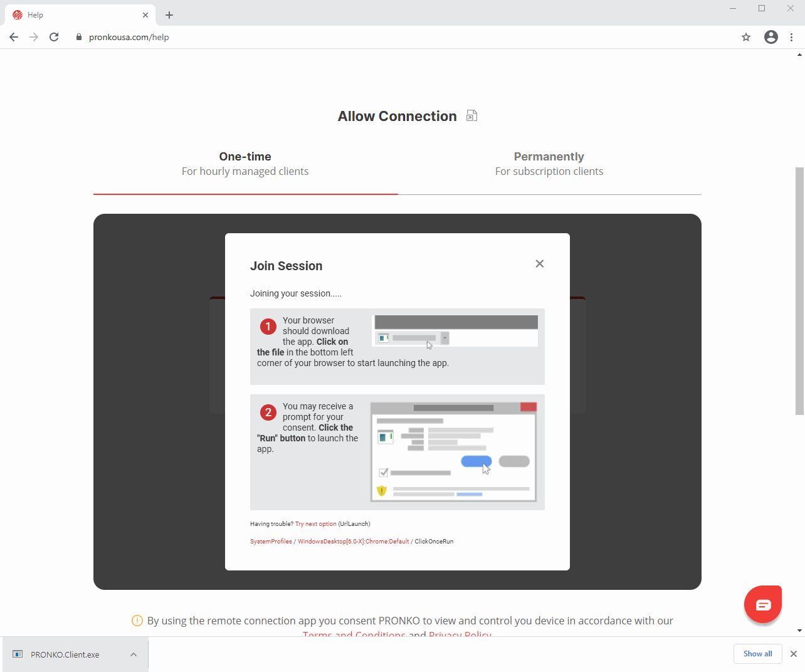Open the Chrome profile avatar
The width and height of the screenshot is (805, 672).
(771, 37)
